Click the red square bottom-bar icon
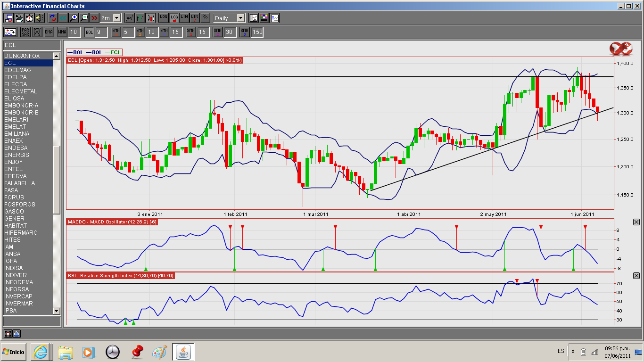 (x=8, y=334)
